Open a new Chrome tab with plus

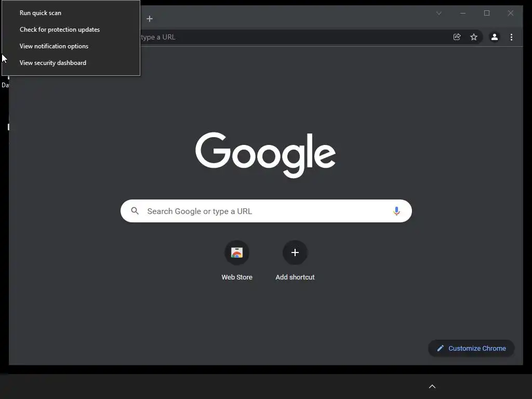[x=150, y=19]
